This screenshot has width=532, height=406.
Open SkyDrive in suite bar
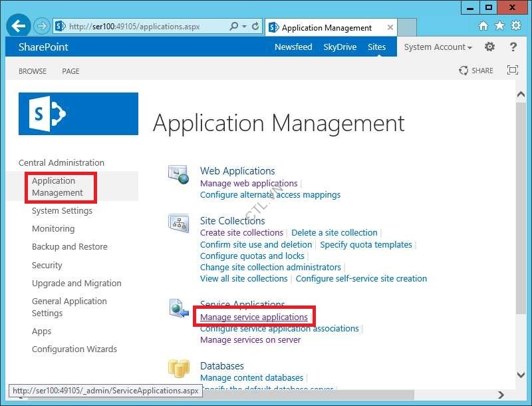click(340, 47)
